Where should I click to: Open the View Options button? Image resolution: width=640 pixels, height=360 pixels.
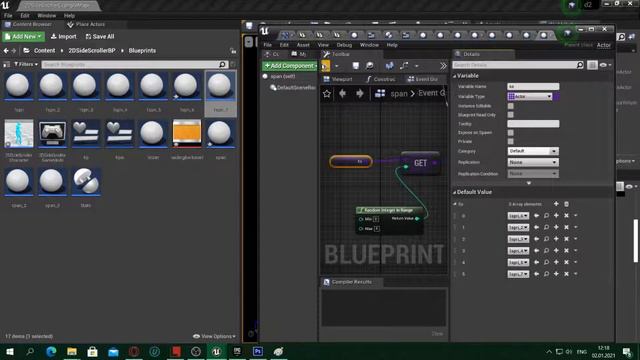click(214, 336)
